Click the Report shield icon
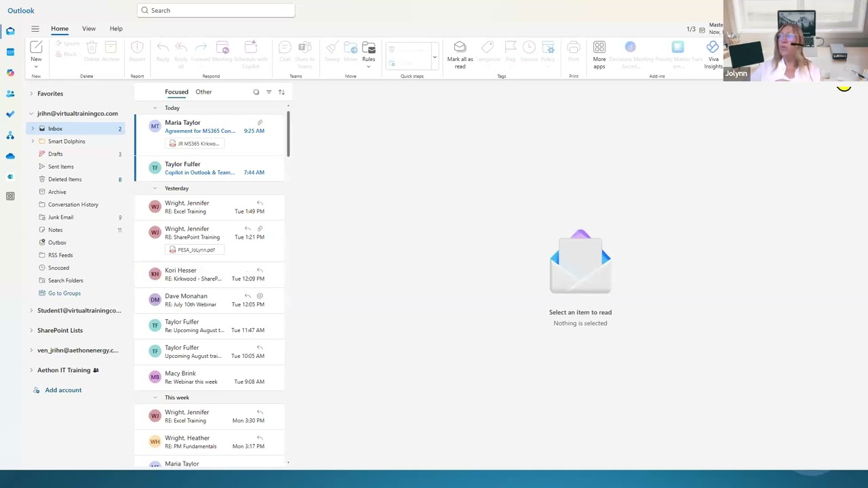The height and width of the screenshot is (488, 868). [x=137, y=47]
